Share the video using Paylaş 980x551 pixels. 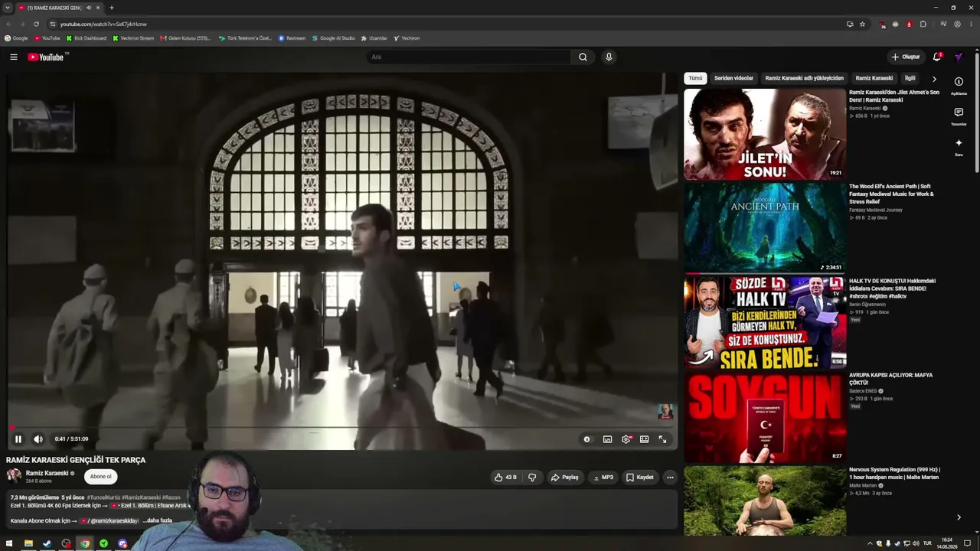[565, 478]
